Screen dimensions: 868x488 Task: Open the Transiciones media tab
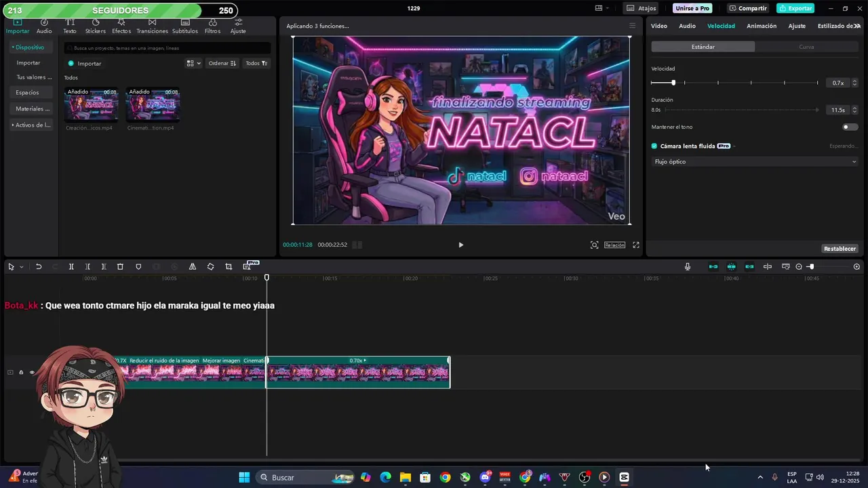tap(152, 26)
